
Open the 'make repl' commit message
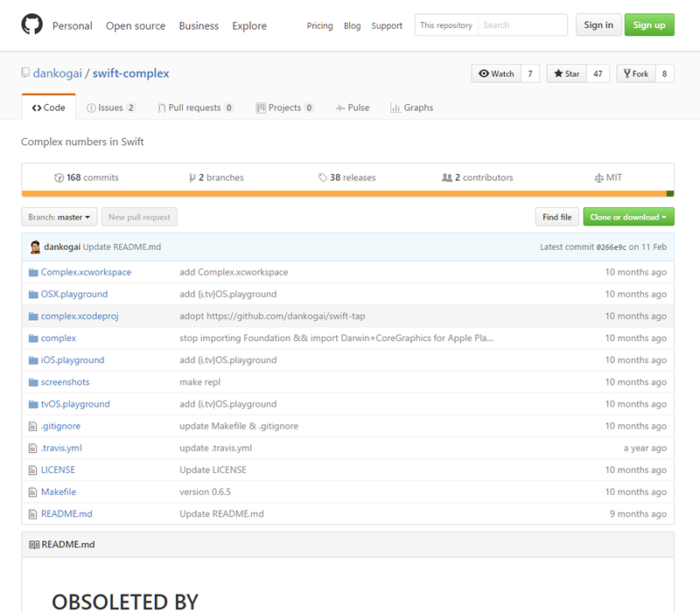click(x=200, y=382)
